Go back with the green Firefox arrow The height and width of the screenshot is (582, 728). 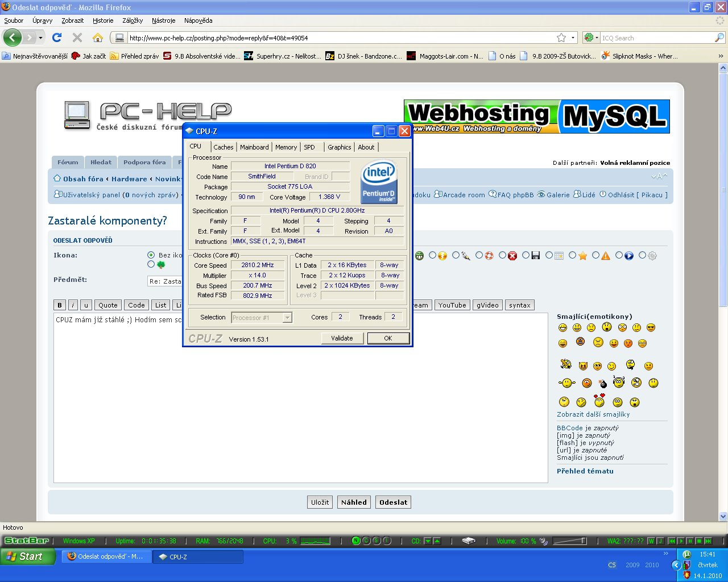click(12, 38)
